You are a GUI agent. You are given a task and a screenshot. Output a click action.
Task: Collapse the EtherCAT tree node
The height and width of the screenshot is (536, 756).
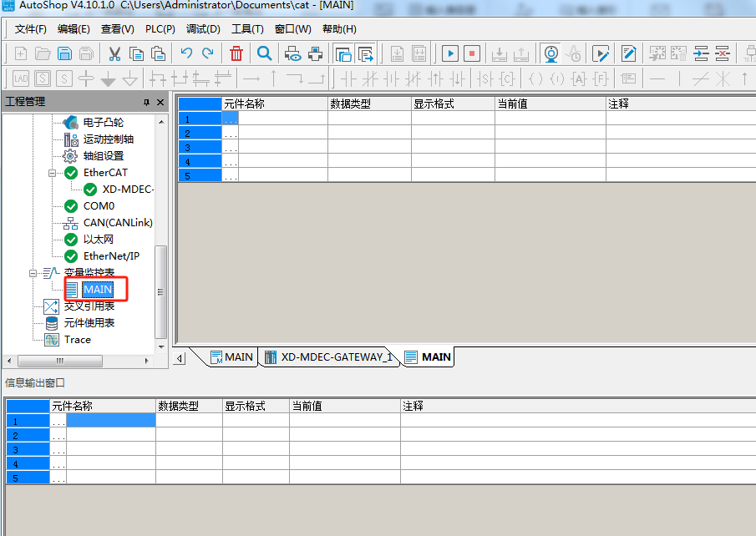[52, 173]
